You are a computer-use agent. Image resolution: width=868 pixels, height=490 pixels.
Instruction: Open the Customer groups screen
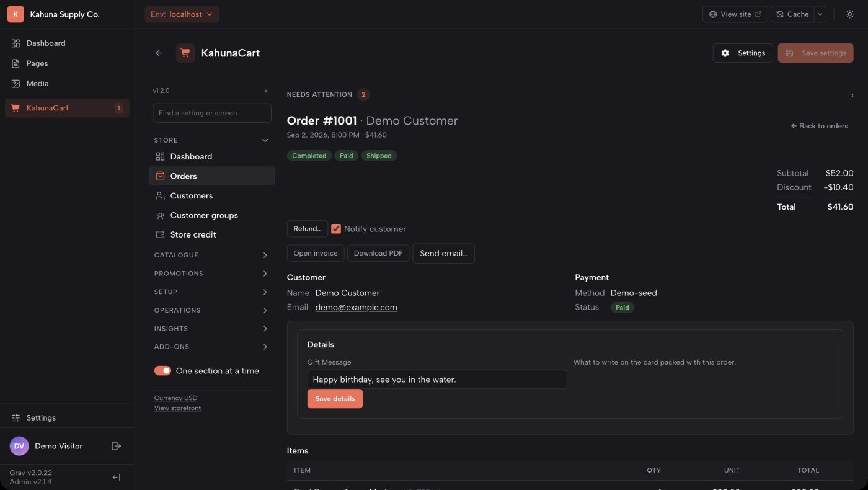coord(211,215)
